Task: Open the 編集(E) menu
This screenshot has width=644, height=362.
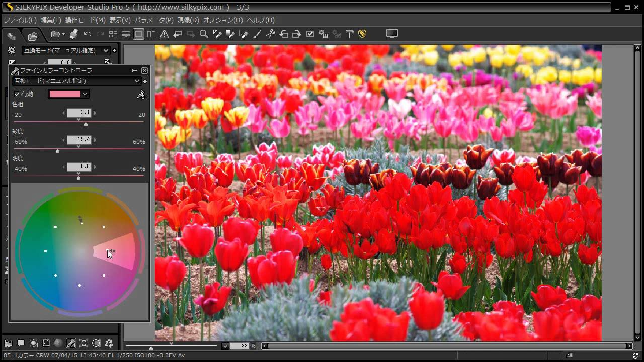Action: click(x=51, y=20)
